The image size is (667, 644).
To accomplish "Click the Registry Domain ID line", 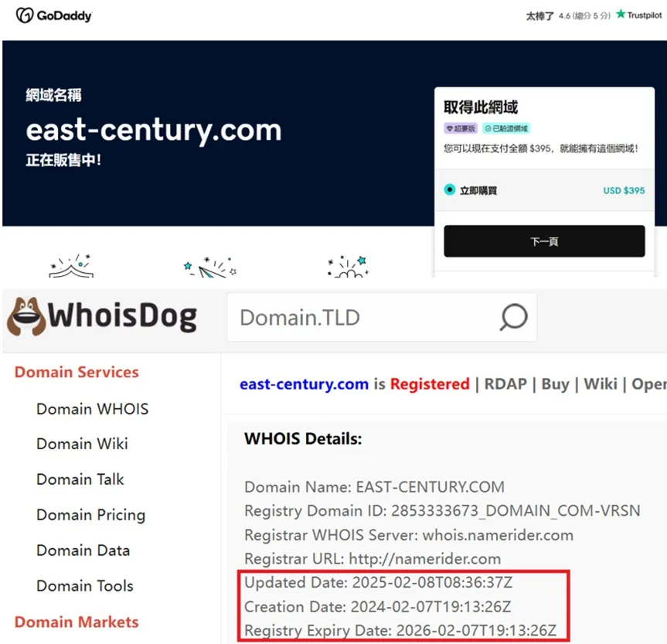I will 442,511.
